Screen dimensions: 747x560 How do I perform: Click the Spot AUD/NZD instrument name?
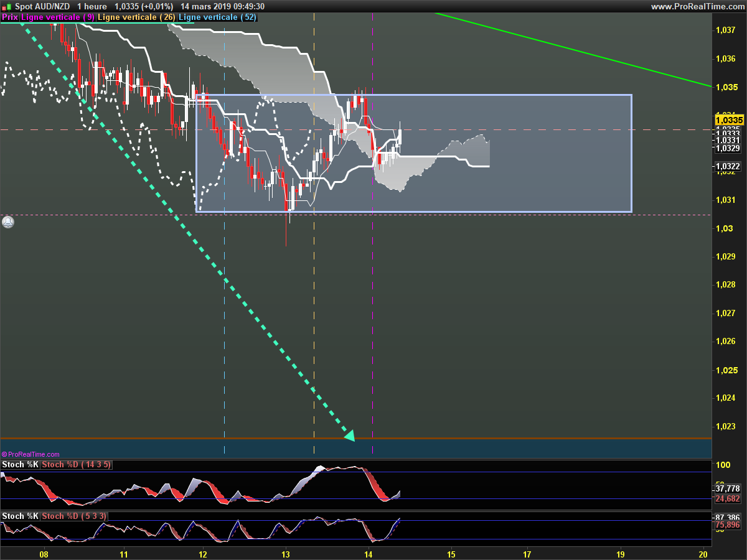[42, 6]
